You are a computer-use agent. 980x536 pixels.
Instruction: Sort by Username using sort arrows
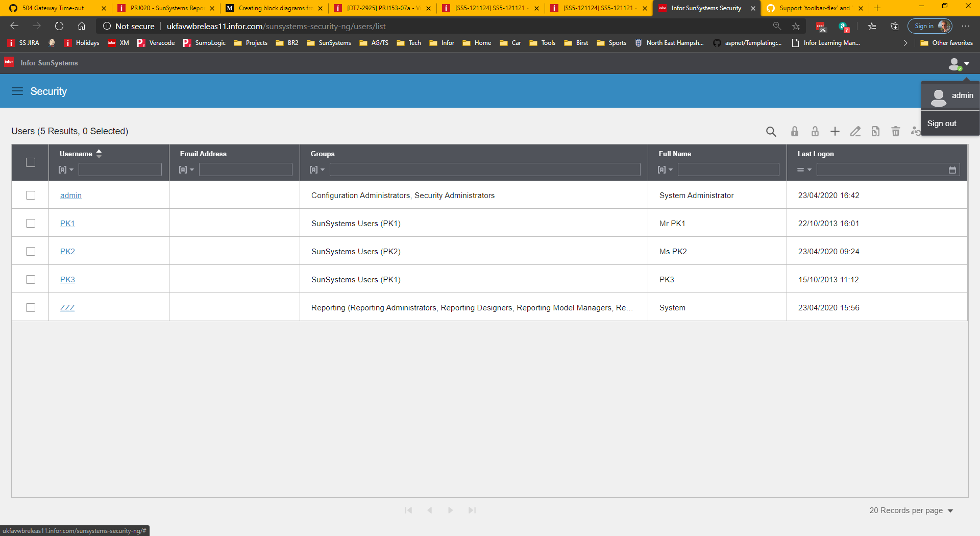click(x=99, y=154)
